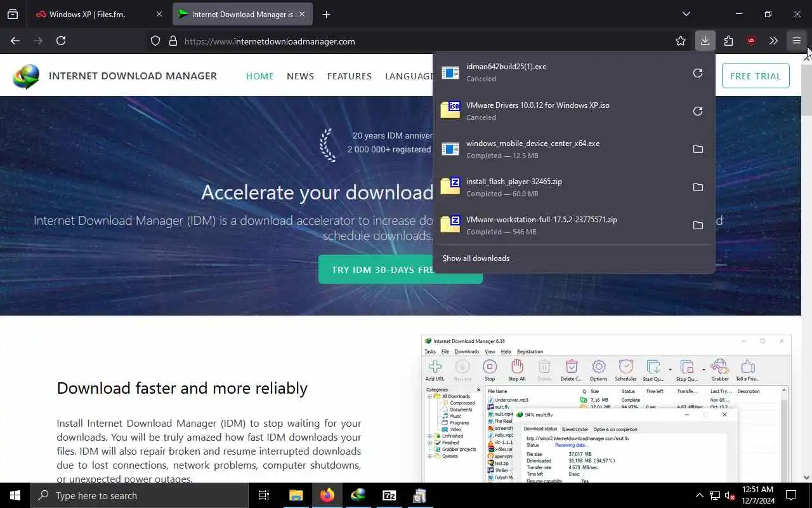
Task: Bookmark this page with star icon
Action: 681,41
